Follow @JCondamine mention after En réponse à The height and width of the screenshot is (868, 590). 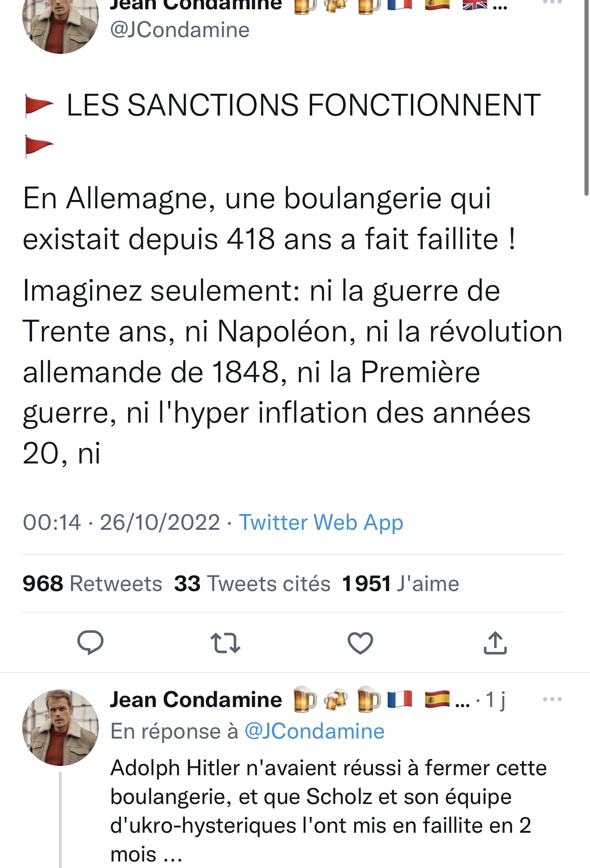tap(314, 732)
